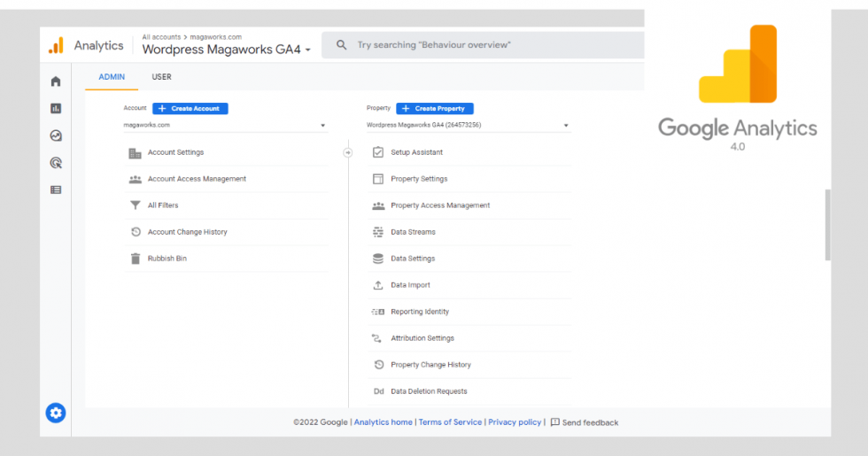The width and height of the screenshot is (868, 456).
Task: Click the Create Property button
Action: point(435,108)
